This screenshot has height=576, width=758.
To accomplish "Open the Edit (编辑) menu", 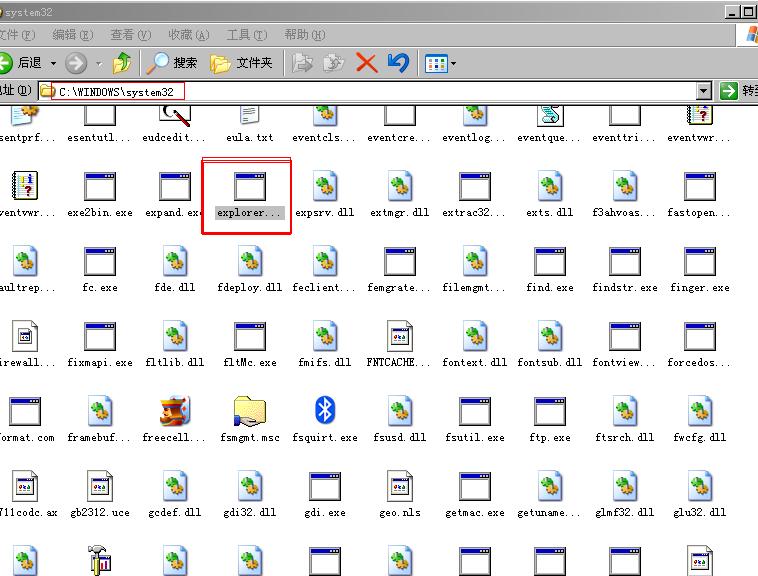I will click(x=73, y=35).
